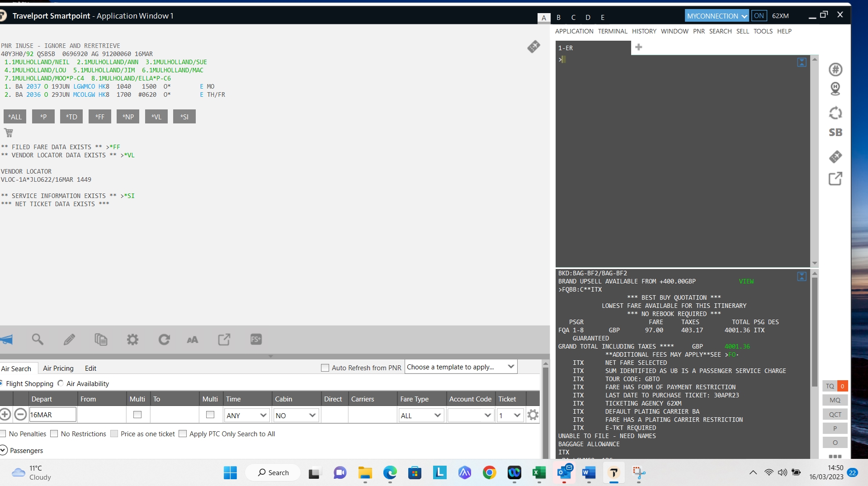
Task: Open the PNR menu
Action: [x=698, y=31]
